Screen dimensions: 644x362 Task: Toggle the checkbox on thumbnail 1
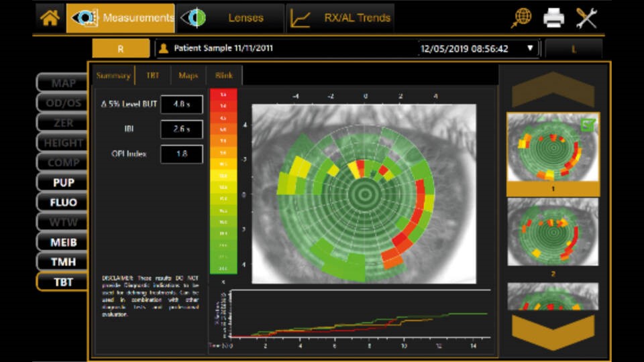click(x=588, y=125)
